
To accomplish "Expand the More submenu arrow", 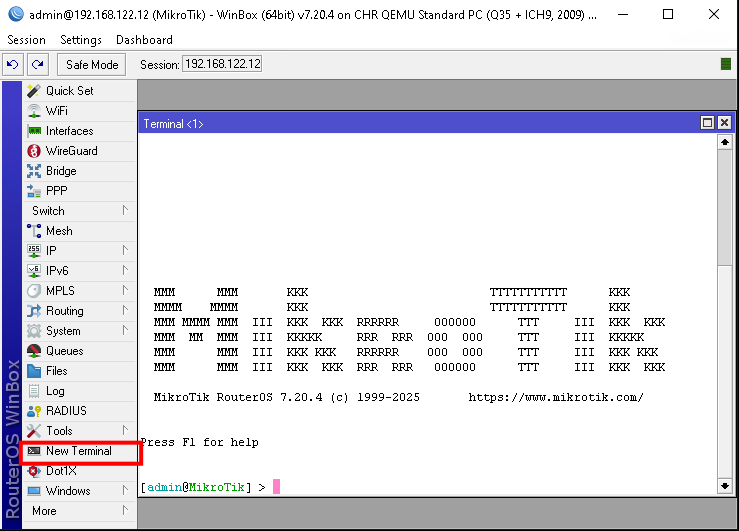I will coord(125,510).
